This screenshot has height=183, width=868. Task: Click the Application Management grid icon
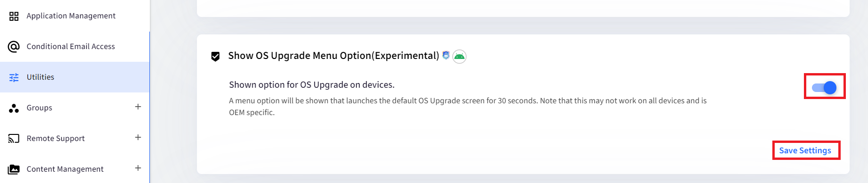(14, 16)
